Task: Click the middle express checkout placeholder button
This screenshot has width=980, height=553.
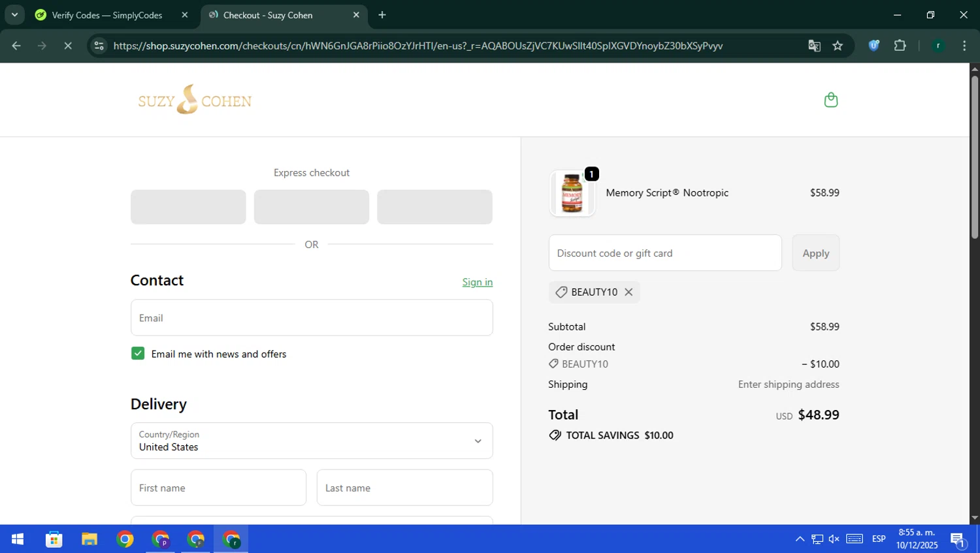Action: pyautogui.click(x=312, y=207)
